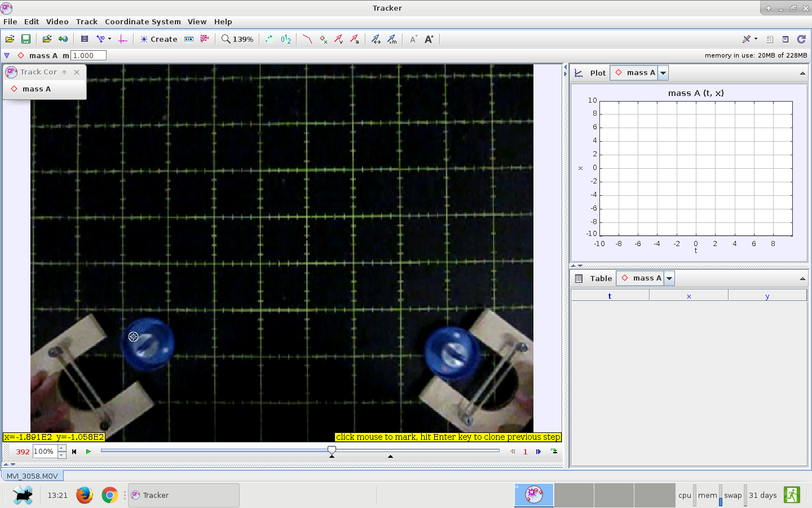Image resolution: width=812 pixels, height=508 pixels.
Task: Click the mass m input field
Action: [89, 55]
